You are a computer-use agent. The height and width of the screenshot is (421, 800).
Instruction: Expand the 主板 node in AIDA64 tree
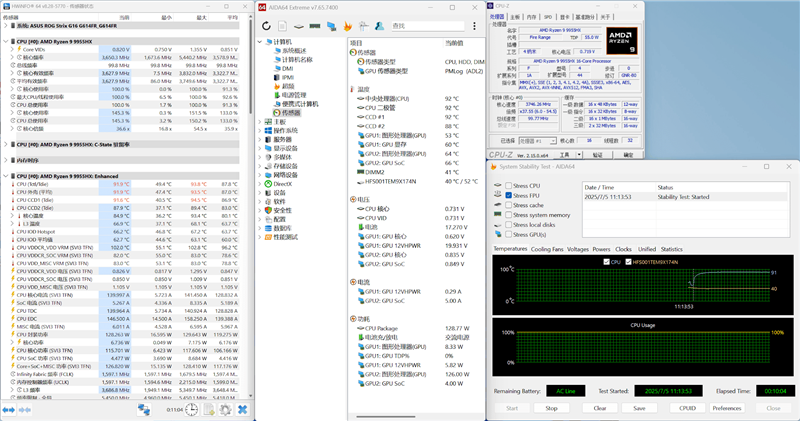260,122
